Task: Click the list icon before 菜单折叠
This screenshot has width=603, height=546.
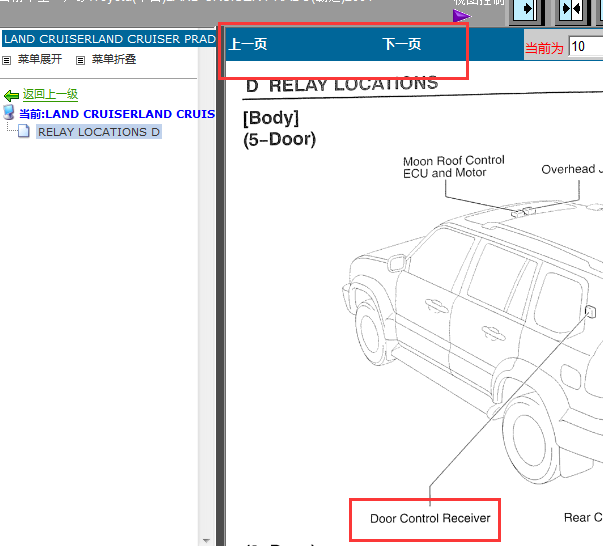Action: tap(80, 60)
